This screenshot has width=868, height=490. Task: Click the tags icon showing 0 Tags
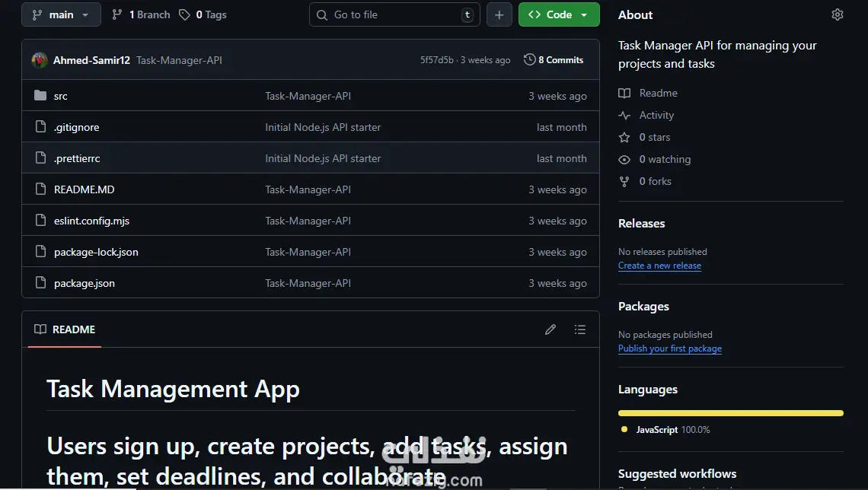[184, 14]
